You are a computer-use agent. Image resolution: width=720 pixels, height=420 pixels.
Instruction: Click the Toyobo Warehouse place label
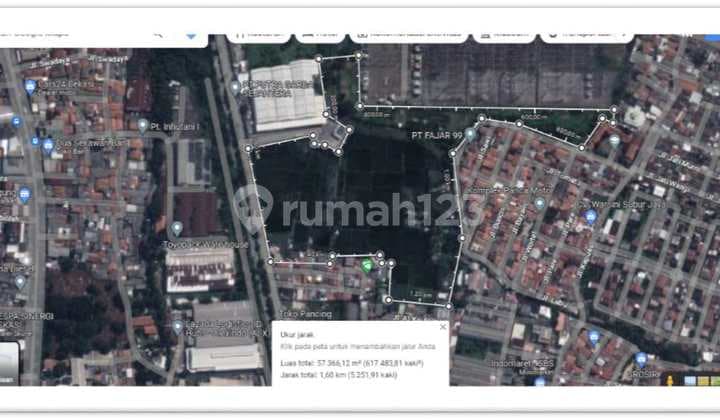[205, 245]
